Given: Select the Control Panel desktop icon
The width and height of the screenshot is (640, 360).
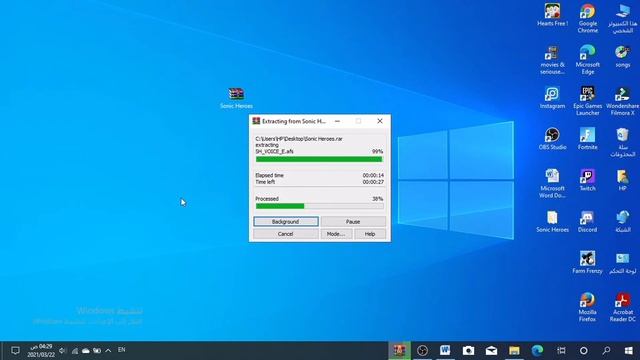Looking at the screenshot, I should [622, 262].
